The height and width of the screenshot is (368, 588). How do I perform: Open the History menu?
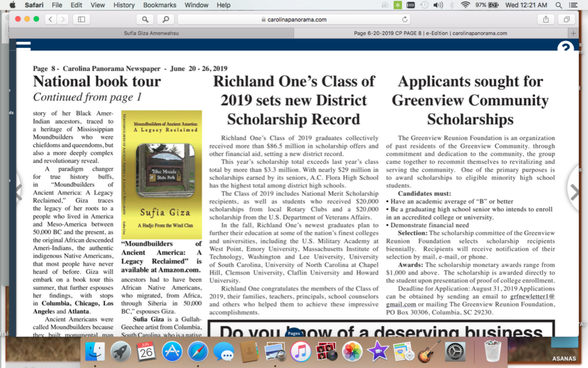124,5
